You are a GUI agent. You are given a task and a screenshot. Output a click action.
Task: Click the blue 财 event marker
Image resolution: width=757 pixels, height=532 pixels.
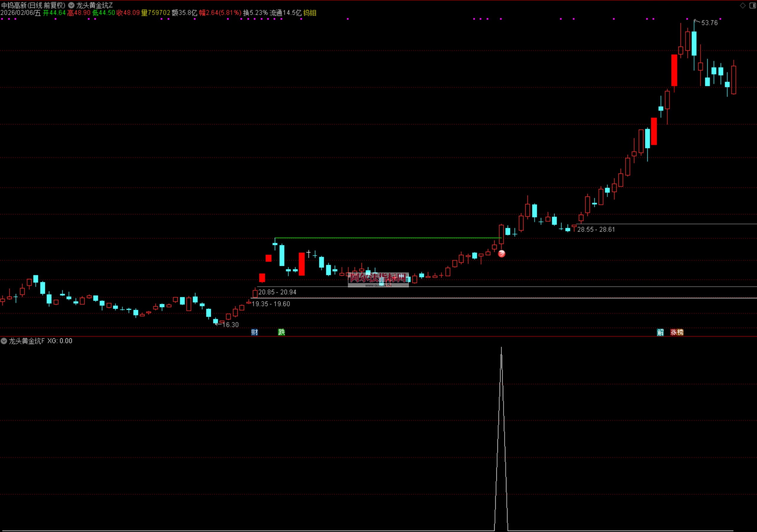[254, 332]
